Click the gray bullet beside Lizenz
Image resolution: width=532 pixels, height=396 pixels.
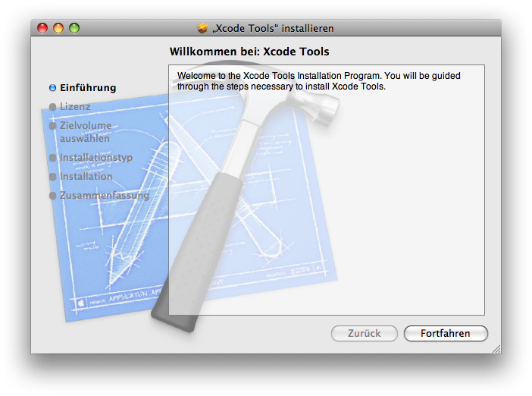tap(52, 107)
